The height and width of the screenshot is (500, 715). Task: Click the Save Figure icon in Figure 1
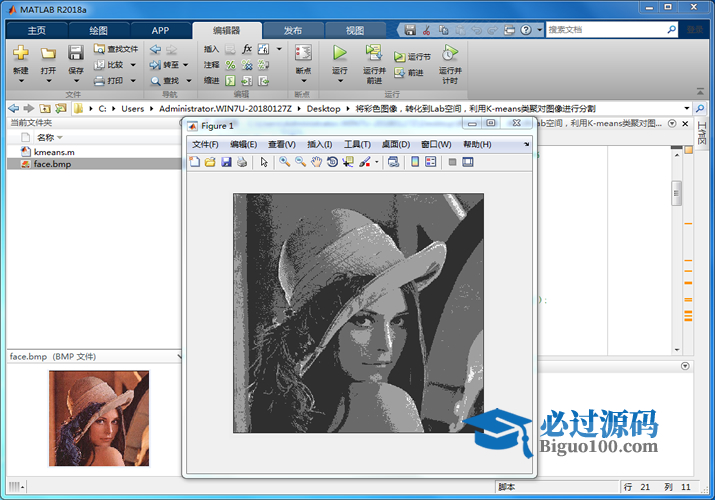click(226, 162)
